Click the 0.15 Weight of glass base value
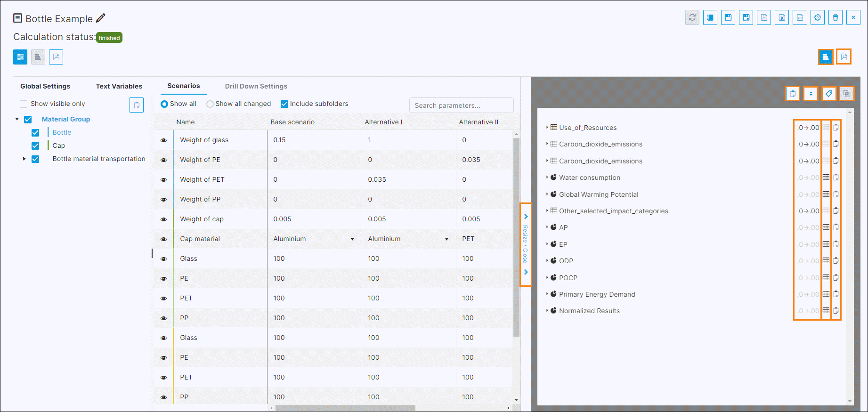This screenshot has height=412, width=868. coord(279,140)
